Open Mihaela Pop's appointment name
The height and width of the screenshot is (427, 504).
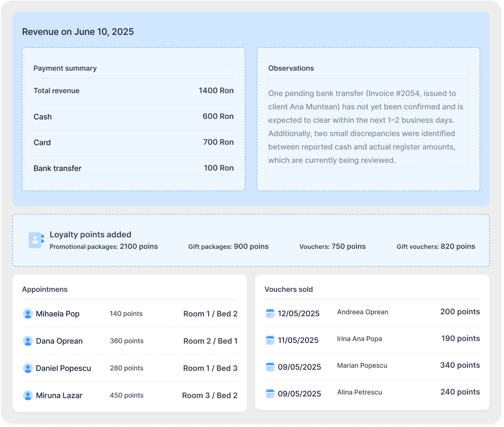point(58,314)
